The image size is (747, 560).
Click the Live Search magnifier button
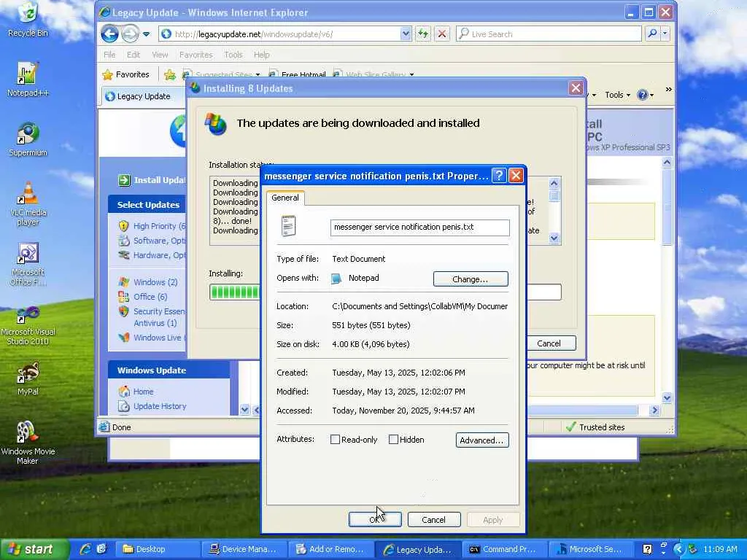652,34
